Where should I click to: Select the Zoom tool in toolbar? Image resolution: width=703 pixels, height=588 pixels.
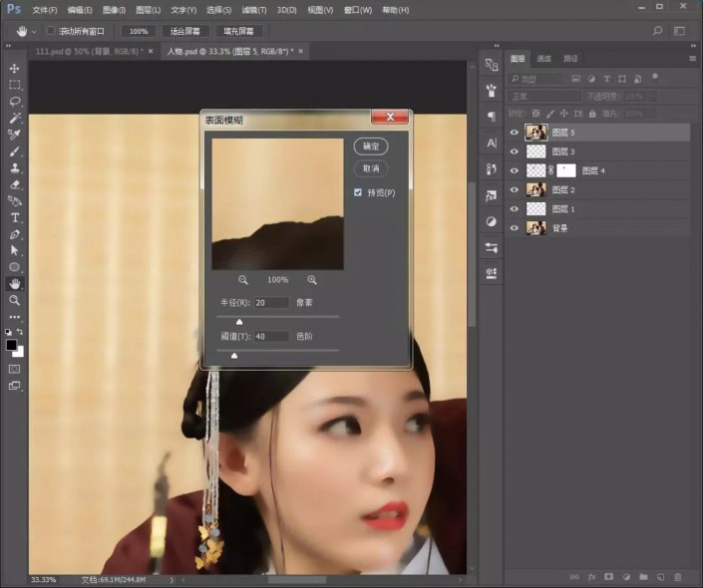click(14, 300)
